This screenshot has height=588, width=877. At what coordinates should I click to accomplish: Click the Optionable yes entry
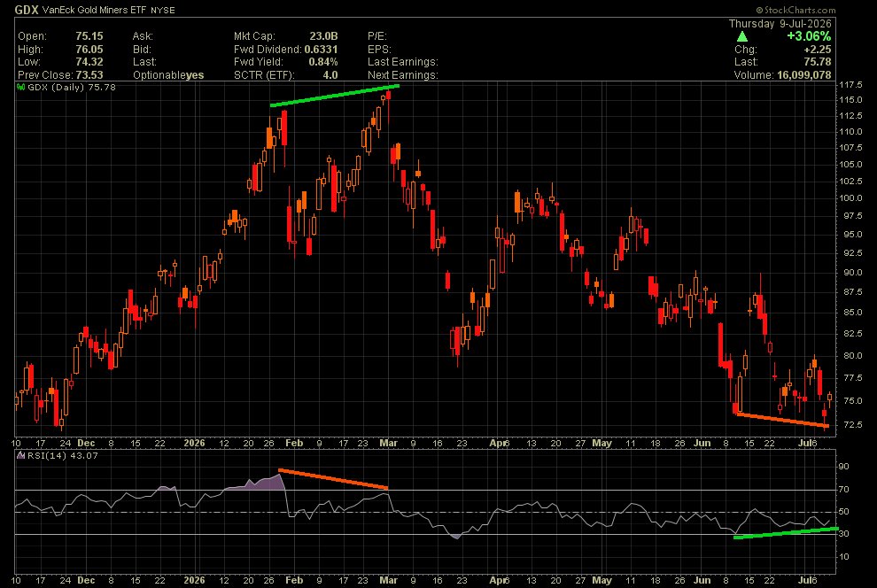pos(168,75)
